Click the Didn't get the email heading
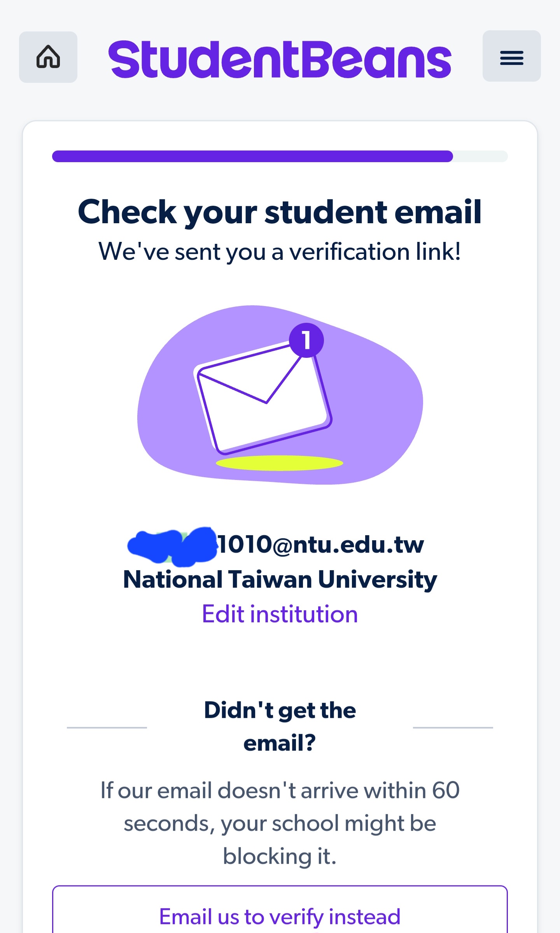Viewport: 560px width, 933px height. [x=280, y=726]
